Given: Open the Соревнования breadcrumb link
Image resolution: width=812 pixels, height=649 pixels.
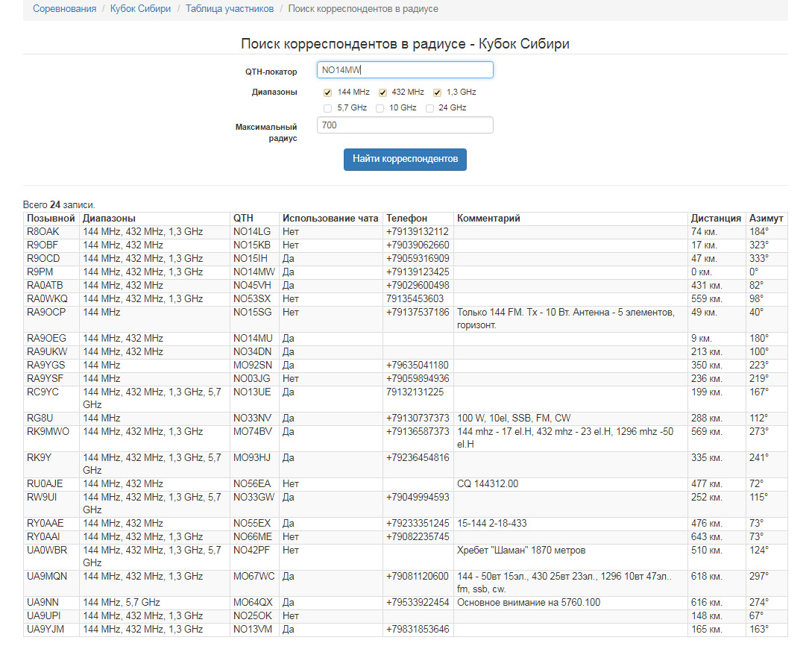Looking at the screenshot, I should click(x=65, y=9).
